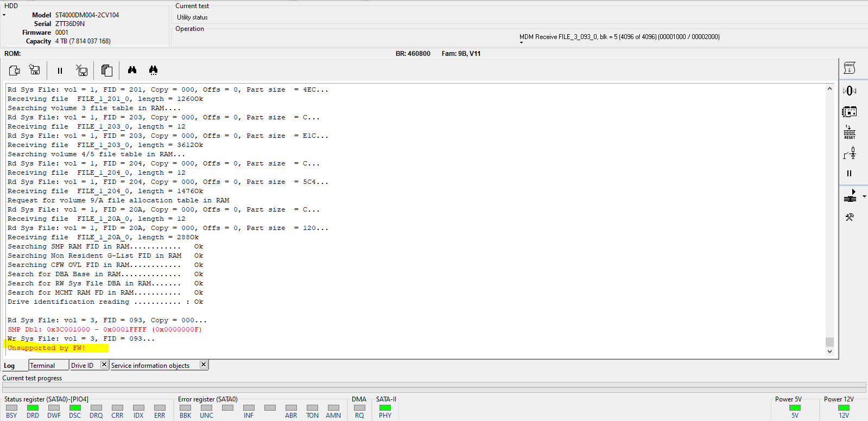Click the circuit board icon in sidebar
Image resolution: width=868 pixels, height=421 pixels.
point(850,112)
